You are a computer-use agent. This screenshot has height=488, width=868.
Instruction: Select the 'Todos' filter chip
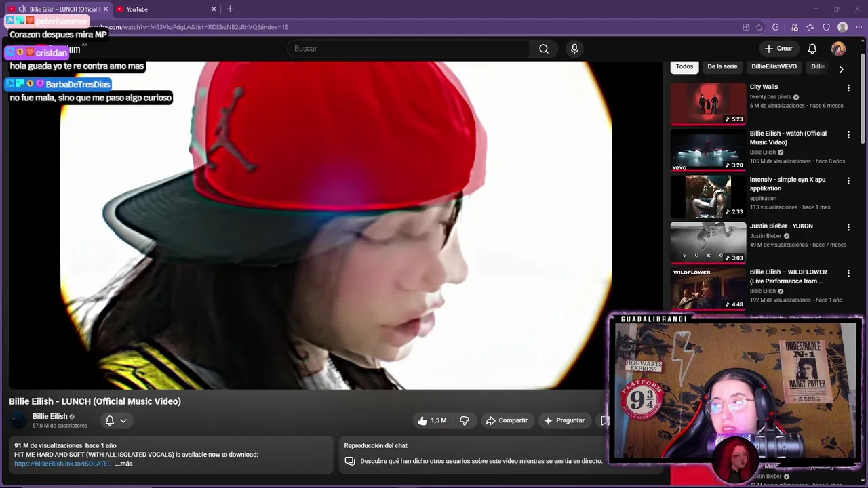pos(684,66)
